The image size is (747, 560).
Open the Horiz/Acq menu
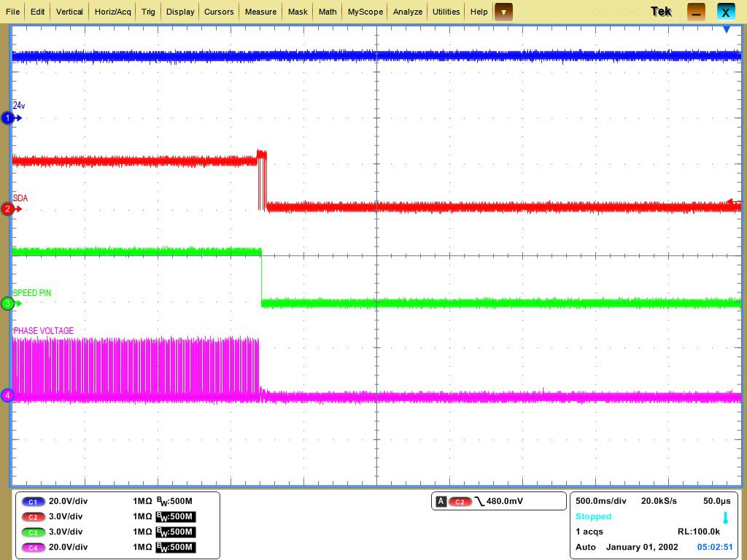(x=112, y=12)
